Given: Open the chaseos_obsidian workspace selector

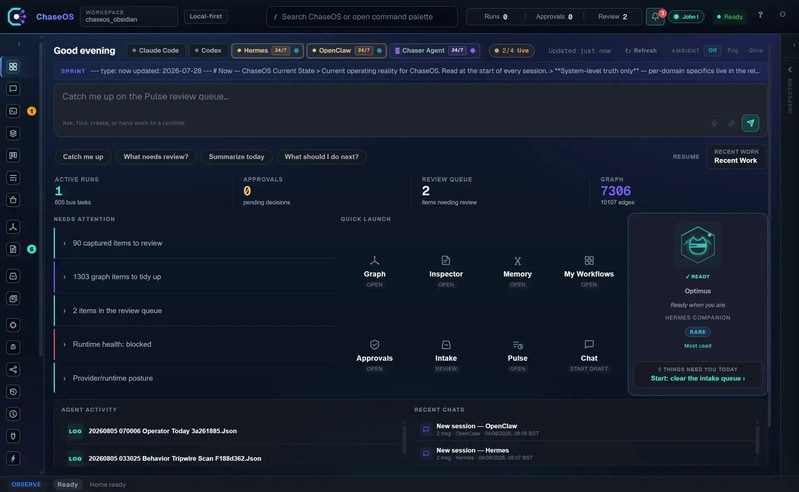Looking at the screenshot, I should [x=129, y=16].
